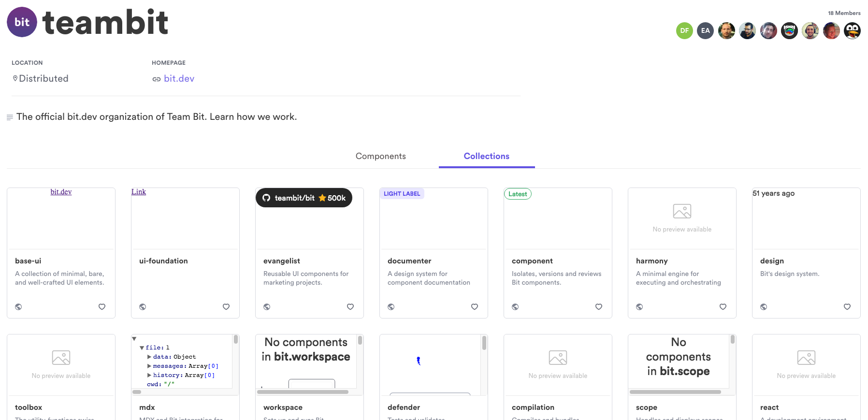Like the component collection
The height and width of the screenshot is (420, 868).
(x=599, y=306)
